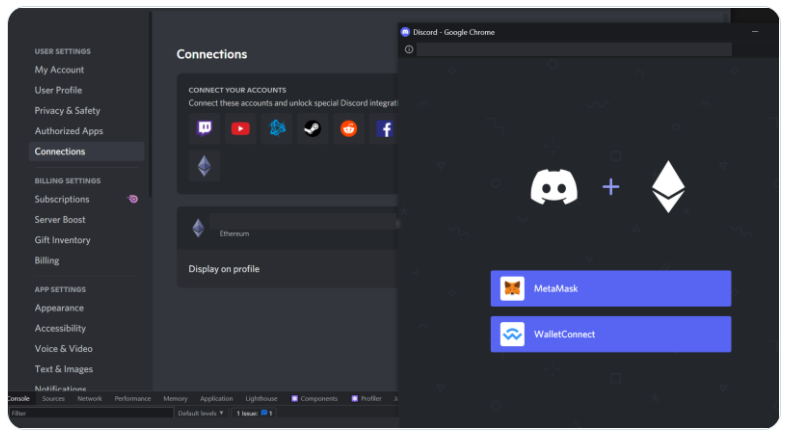Connect a Twitch account
Image resolution: width=791 pixels, height=436 pixels.
point(204,129)
